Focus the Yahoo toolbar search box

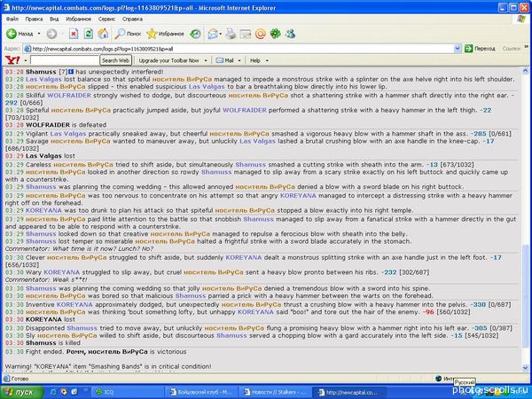[x=65, y=60]
